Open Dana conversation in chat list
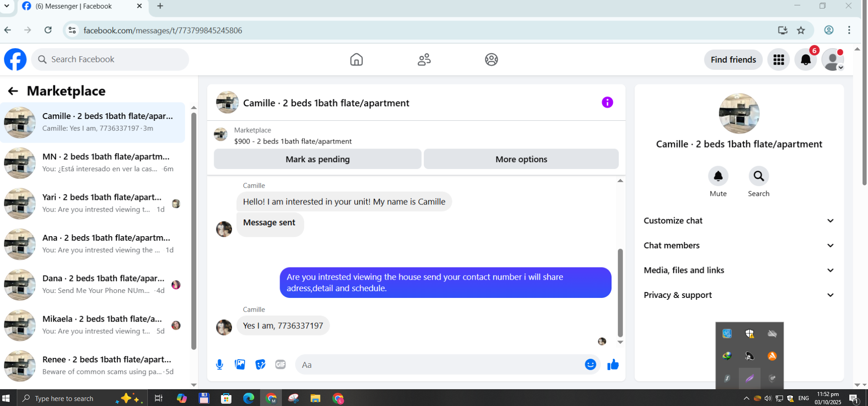 tap(93, 285)
